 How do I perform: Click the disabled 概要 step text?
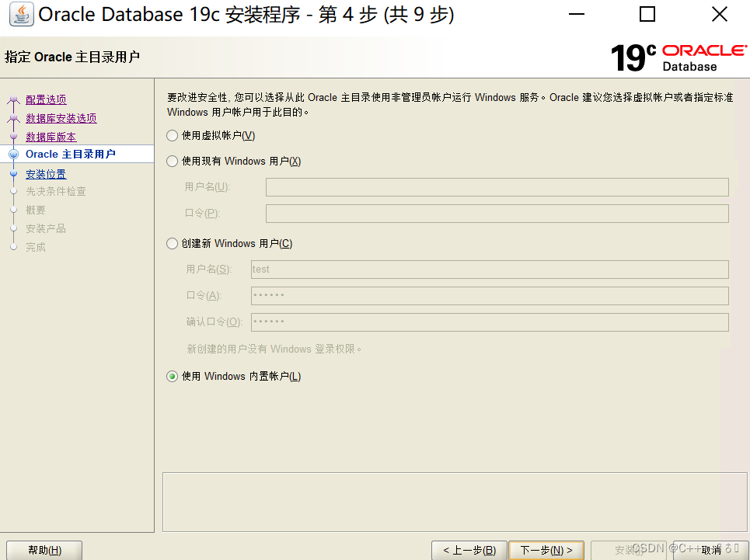tap(36, 210)
